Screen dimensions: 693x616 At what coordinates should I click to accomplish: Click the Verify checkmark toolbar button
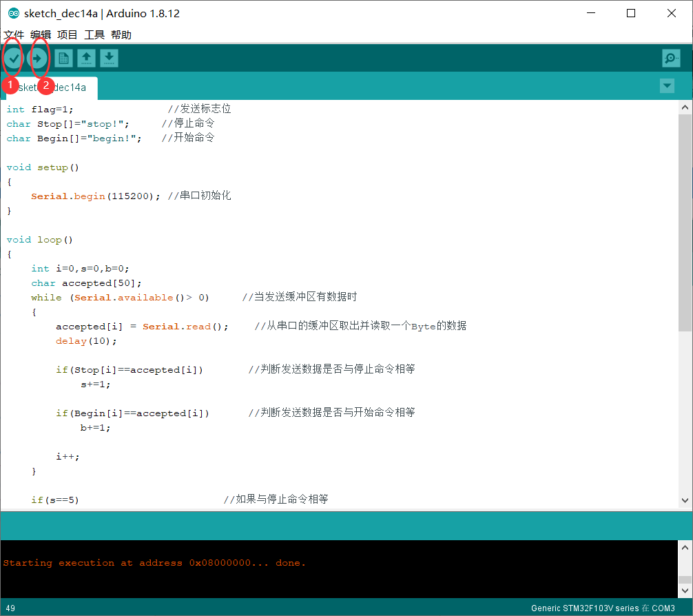click(x=13, y=58)
